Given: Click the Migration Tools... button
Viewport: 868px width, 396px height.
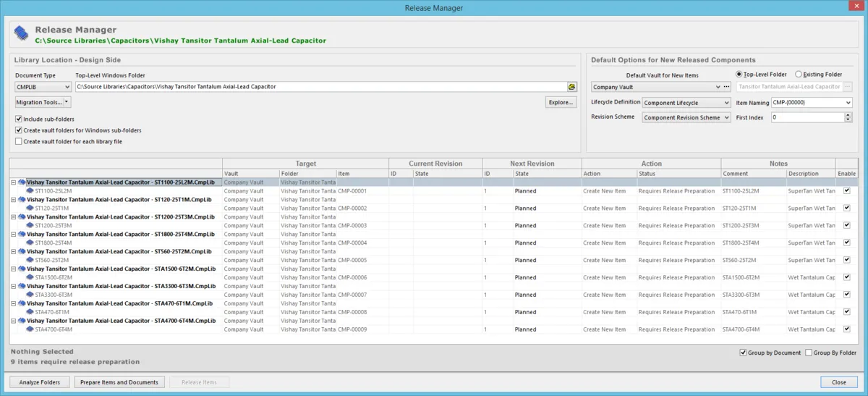Looking at the screenshot, I should coord(39,103).
